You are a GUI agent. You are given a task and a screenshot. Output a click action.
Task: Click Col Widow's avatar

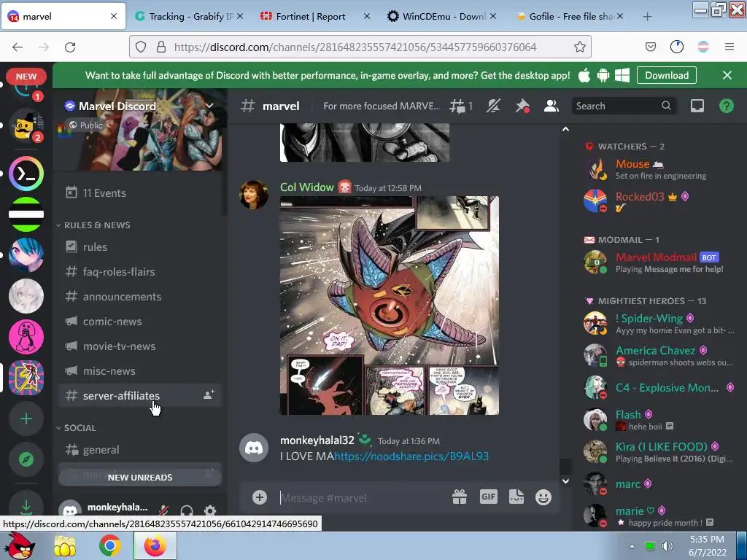tap(254, 194)
